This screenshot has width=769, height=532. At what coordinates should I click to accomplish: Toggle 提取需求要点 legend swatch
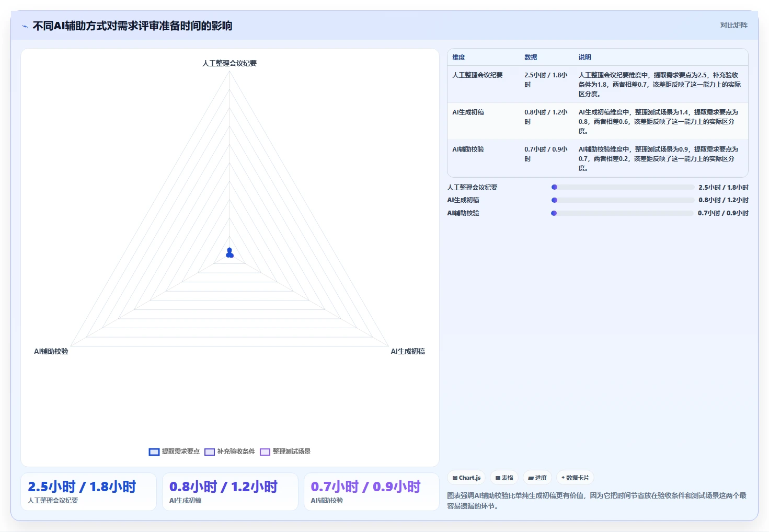pos(154,452)
